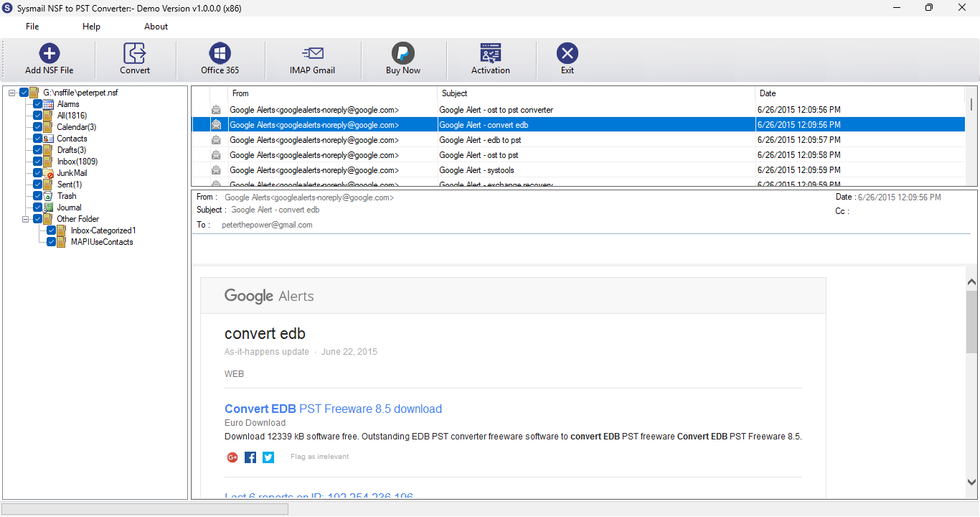Toggle the Contacts checkbox
The image size is (980, 517).
38,139
